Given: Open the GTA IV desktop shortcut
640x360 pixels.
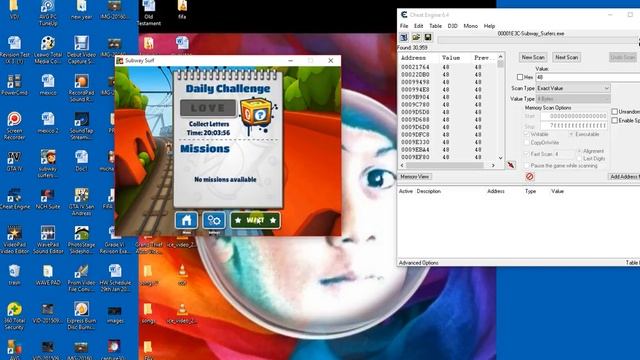Looking at the screenshot, I should pos(15,161).
